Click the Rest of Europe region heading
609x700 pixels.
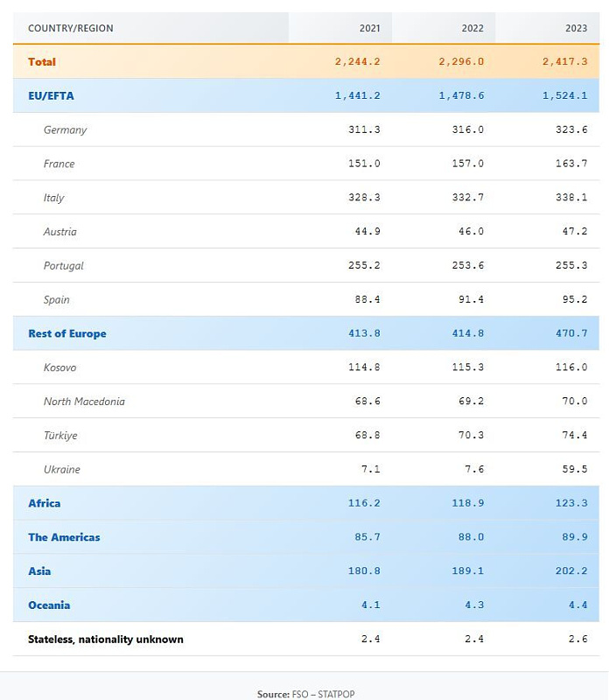(67, 333)
